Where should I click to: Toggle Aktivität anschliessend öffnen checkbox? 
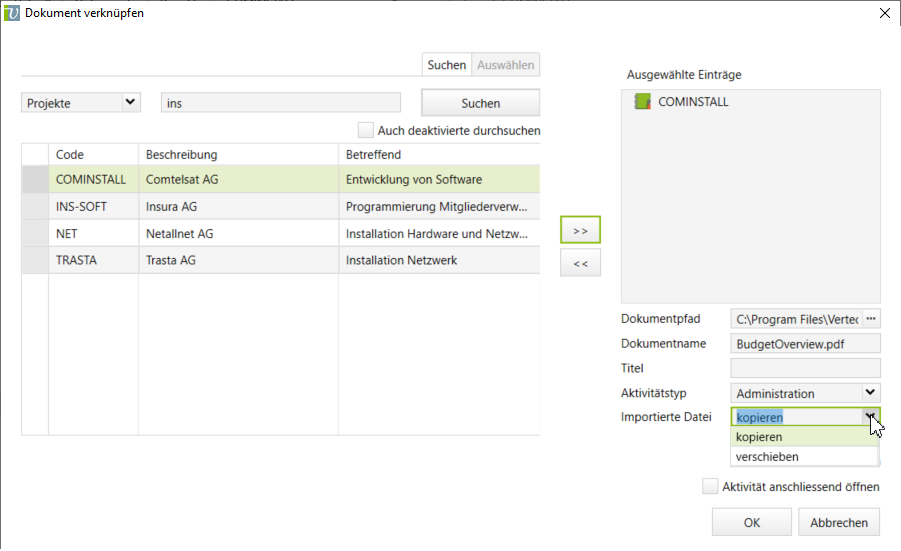[x=710, y=487]
